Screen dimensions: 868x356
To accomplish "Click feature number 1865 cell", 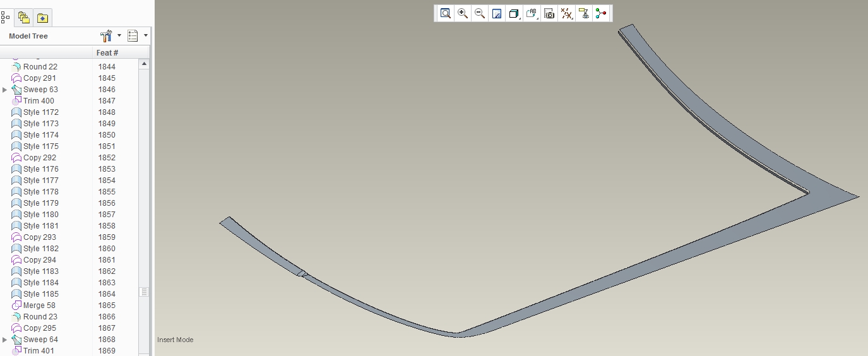I will 107,306.
